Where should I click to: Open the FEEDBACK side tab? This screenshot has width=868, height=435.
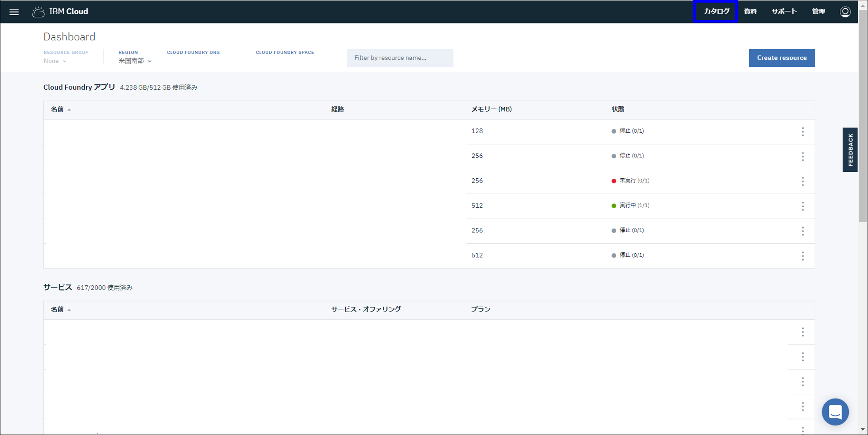click(x=850, y=150)
